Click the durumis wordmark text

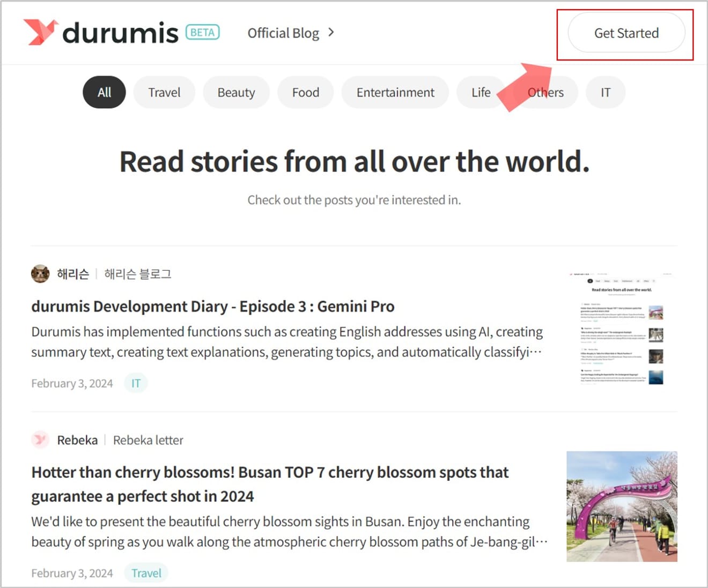(x=120, y=33)
